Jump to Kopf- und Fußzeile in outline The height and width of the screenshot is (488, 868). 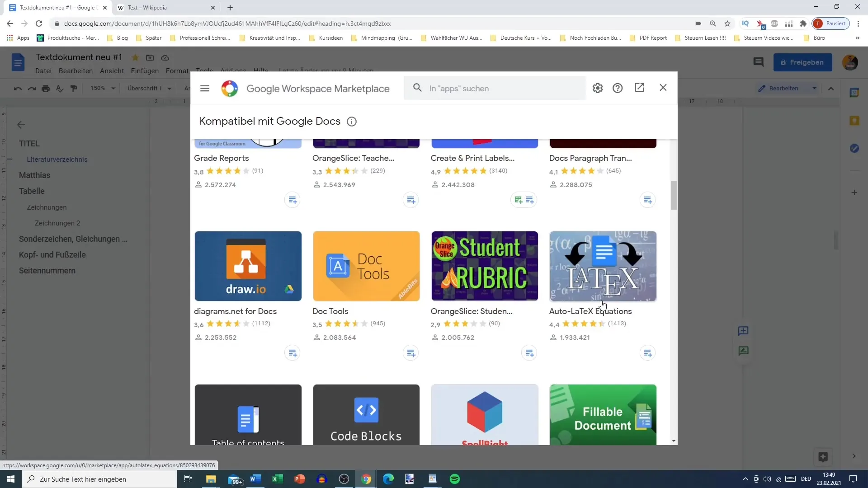[52, 255]
